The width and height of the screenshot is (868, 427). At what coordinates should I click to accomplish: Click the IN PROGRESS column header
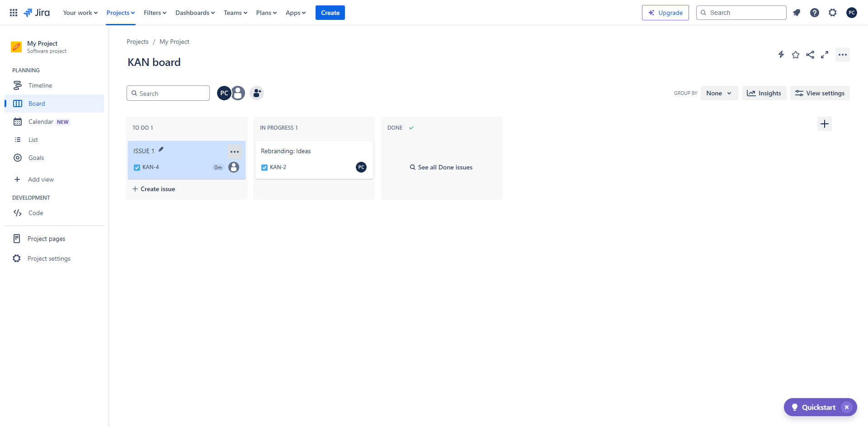pyautogui.click(x=279, y=128)
